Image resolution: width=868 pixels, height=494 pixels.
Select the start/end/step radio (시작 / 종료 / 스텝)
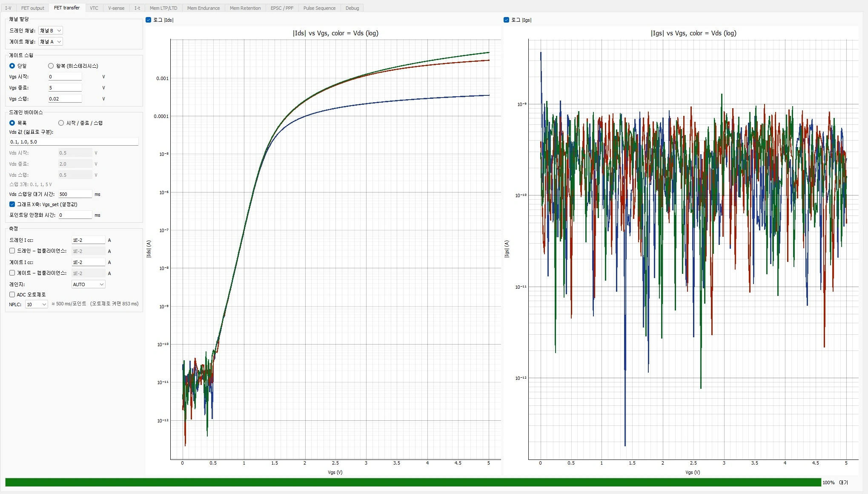[80, 123]
